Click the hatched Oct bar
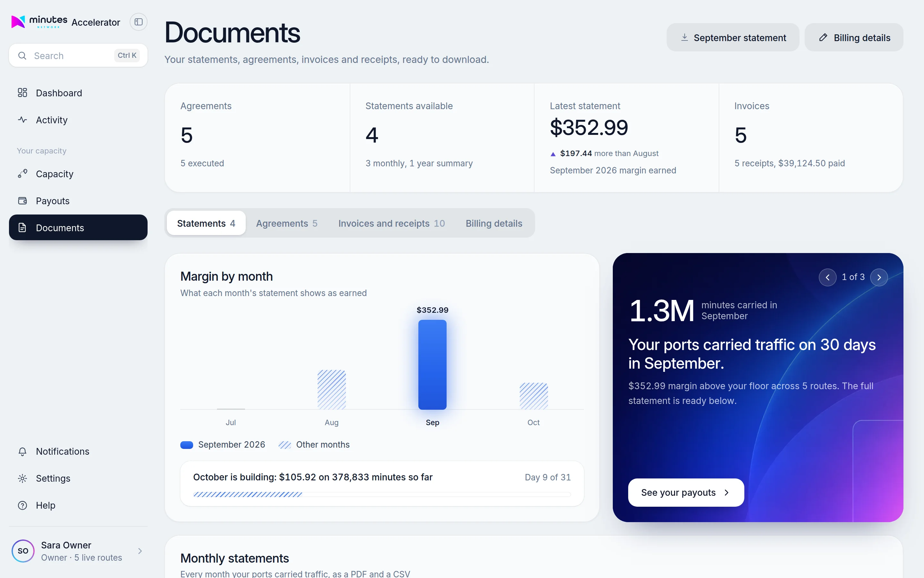Viewport: 924px width, 578px height. coord(534,396)
